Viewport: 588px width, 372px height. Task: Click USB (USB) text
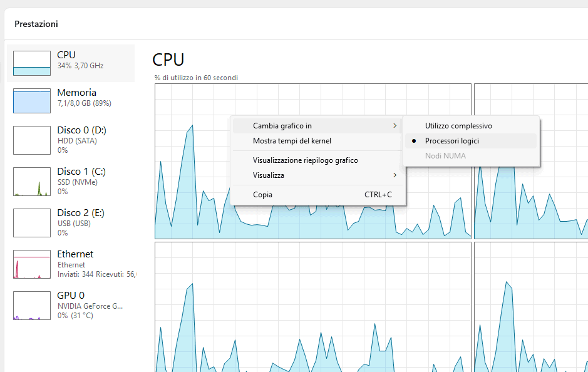75,224
